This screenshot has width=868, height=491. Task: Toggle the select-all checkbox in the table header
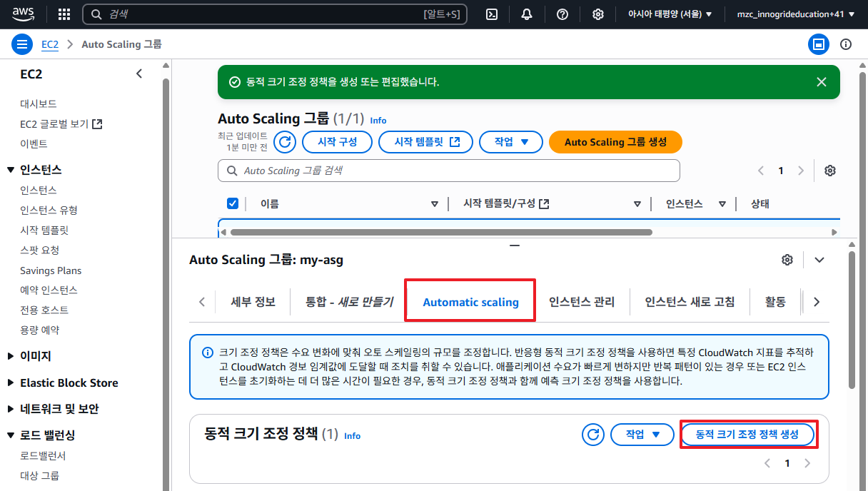[x=233, y=203]
